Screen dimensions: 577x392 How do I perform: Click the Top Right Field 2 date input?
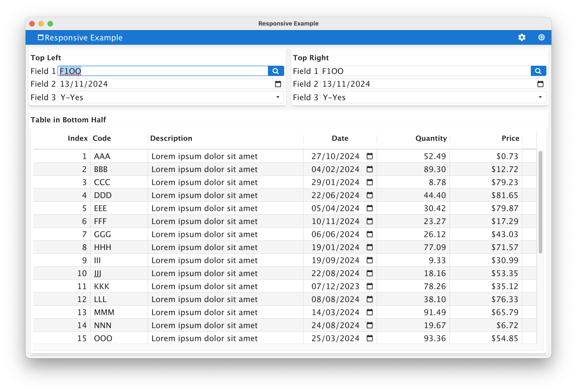(x=425, y=84)
